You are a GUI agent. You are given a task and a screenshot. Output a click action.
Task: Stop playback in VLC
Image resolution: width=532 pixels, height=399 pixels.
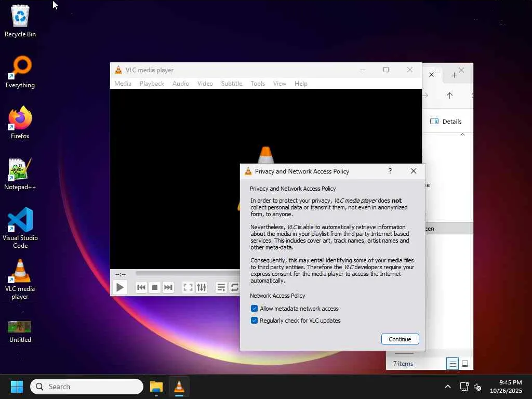click(155, 287)
